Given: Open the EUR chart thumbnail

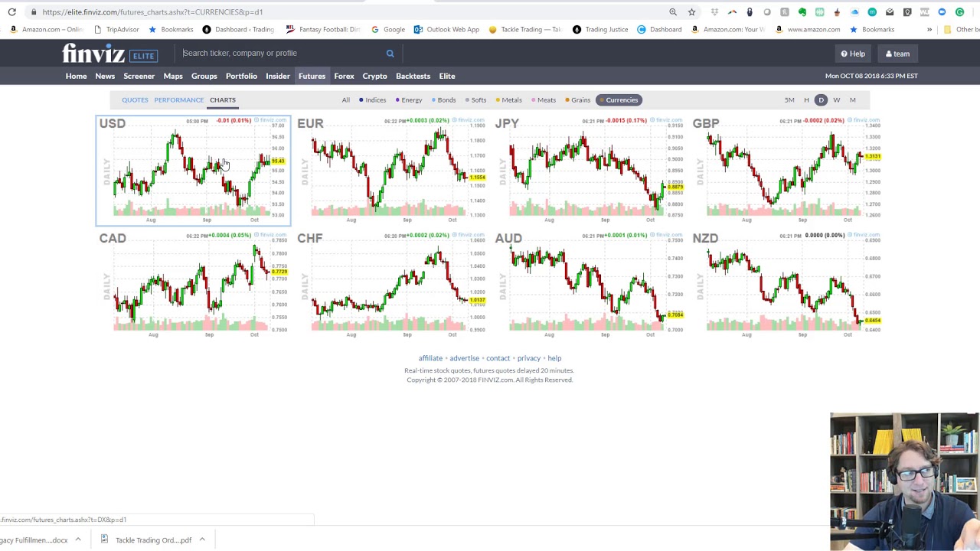Looking at the screenshot, I should (x=391, y=171).
